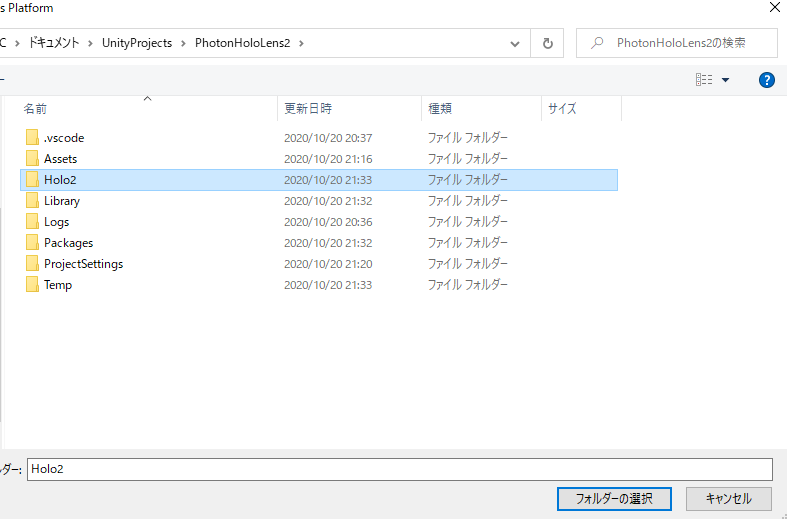Click the view layout icon
The height and width of the screenshot is (519, 787).
pyautogui.click(x=704, y=79)
